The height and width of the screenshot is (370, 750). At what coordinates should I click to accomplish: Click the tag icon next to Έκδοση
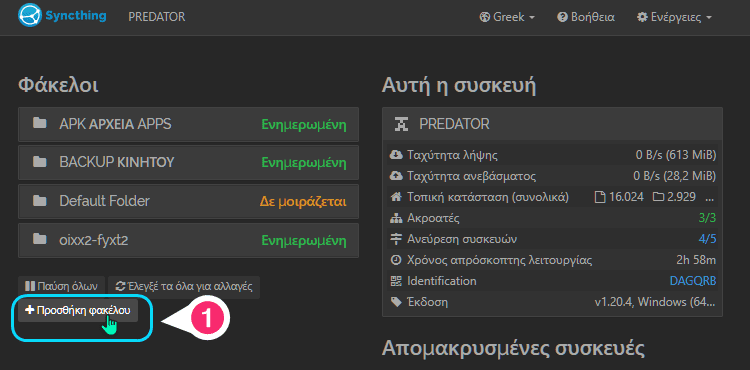tap(396, 302)
